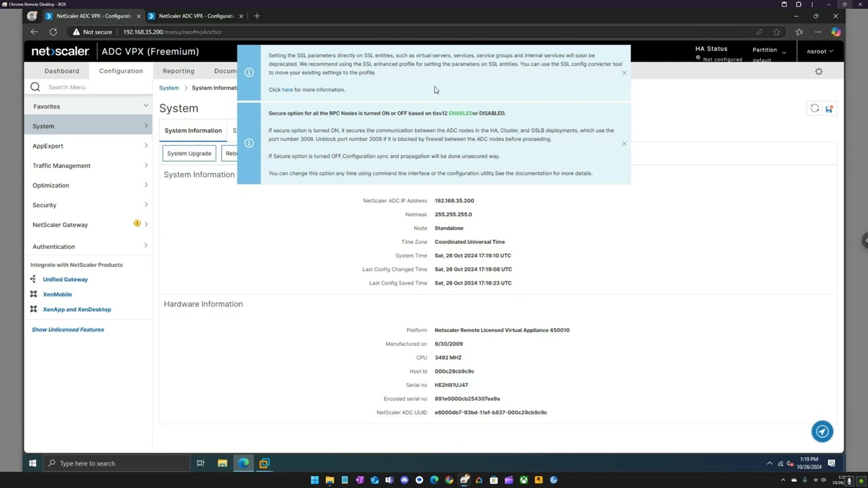Open the nsroot user menu
The height and width of the screenshot is (488, 868).
tap(820, 52)
